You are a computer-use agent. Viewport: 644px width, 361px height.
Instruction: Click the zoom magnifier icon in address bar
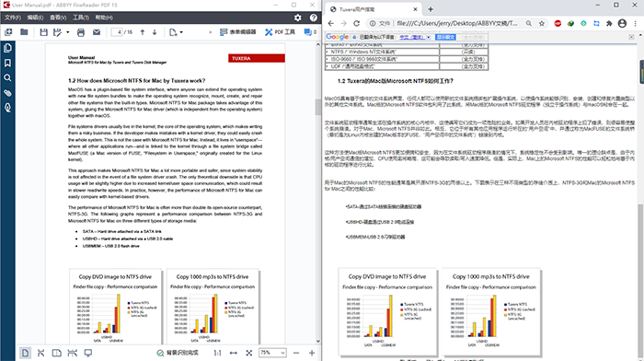(x=529, y=23)
